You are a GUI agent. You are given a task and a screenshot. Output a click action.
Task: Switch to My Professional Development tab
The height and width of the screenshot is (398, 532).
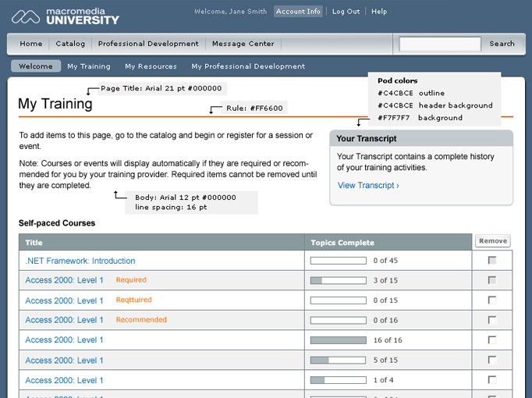point(248,66)
